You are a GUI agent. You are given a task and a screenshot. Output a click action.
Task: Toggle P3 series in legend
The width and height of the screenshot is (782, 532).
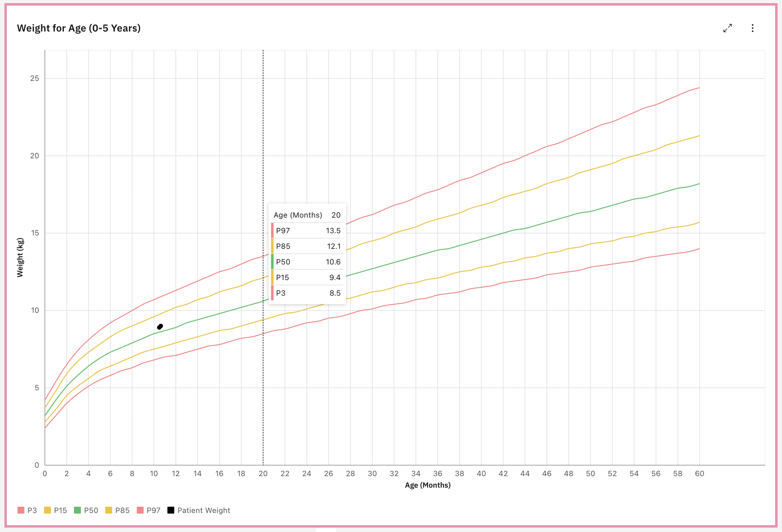[32, 510]
